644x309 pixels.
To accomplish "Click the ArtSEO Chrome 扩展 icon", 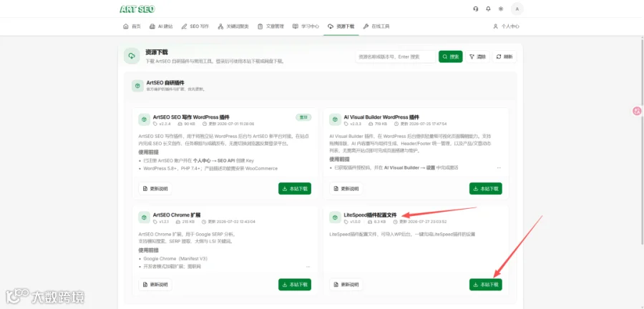I will [x=144, y=217].
